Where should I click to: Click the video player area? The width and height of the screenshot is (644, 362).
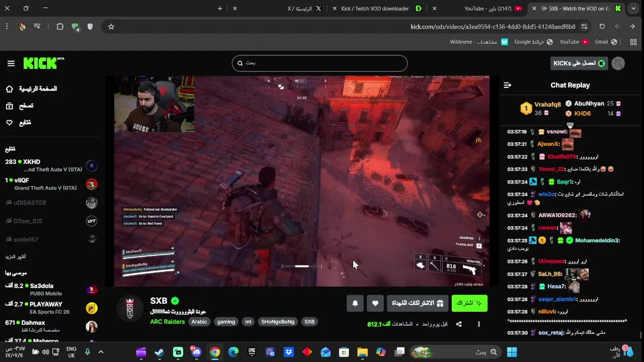pyautogui.click(x=302, y=182)
